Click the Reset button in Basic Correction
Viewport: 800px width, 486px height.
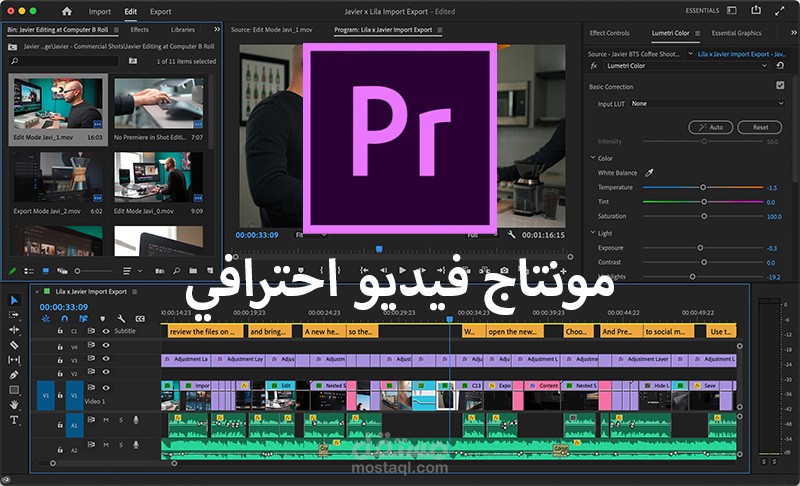(x=759, y=127)
